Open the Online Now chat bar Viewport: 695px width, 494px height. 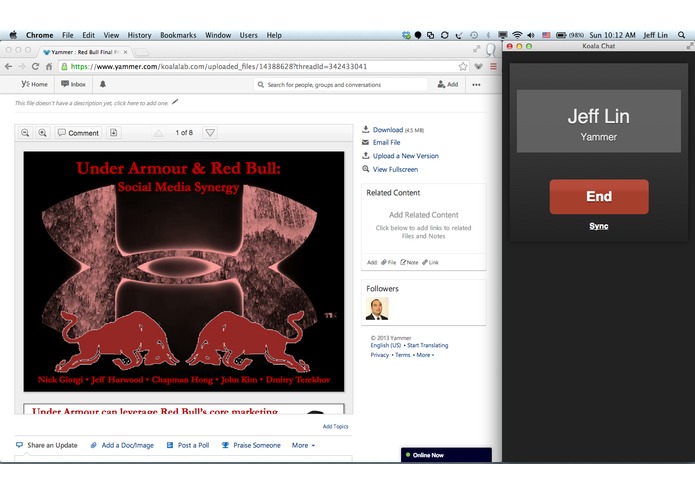point(446,455)
